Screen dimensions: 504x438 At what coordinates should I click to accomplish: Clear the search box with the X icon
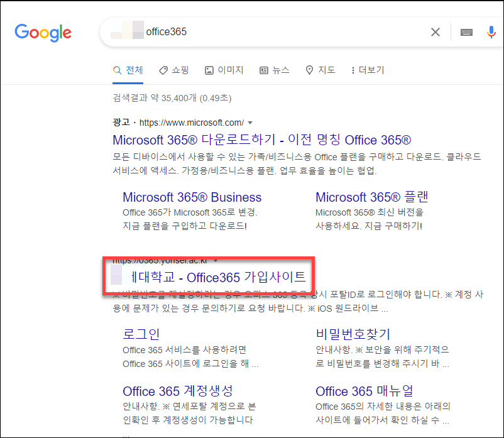(x=436, y=32)
